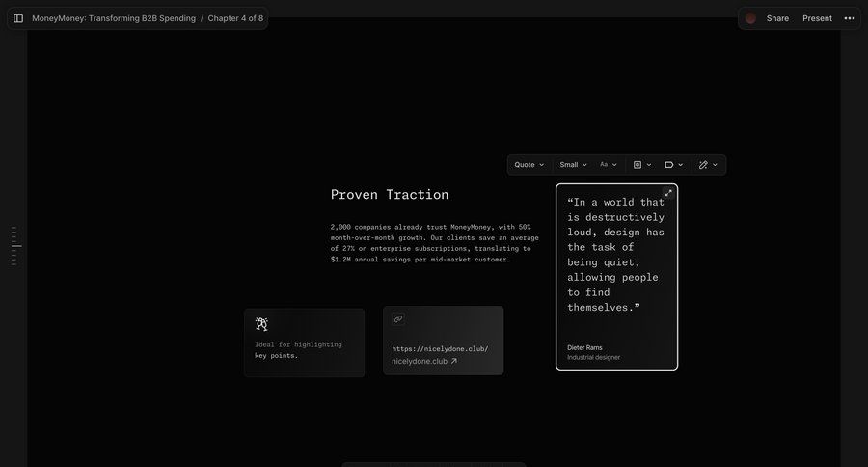Open the three-dot more options menu
This screenshot has width=868, height=467.
850,18
